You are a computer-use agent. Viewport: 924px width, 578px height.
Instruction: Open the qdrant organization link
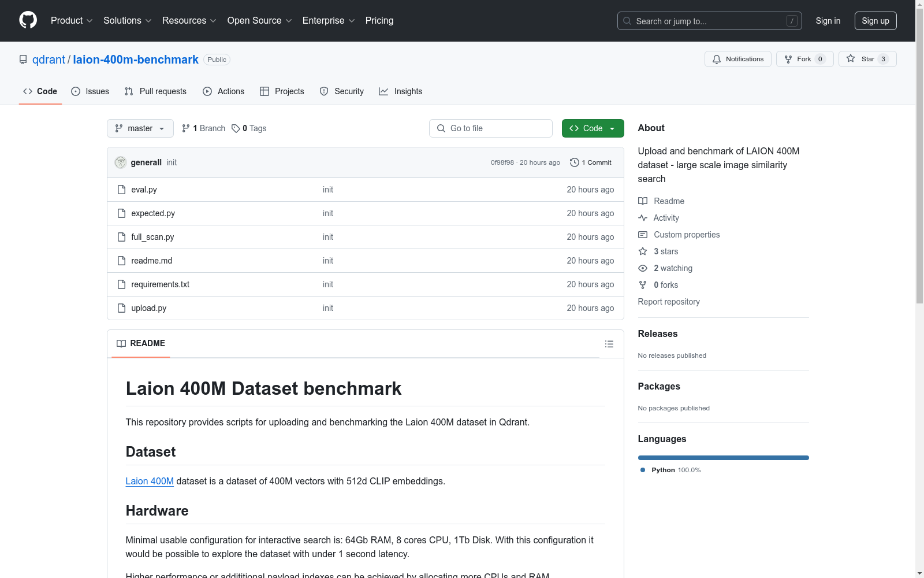coord(49,60)
